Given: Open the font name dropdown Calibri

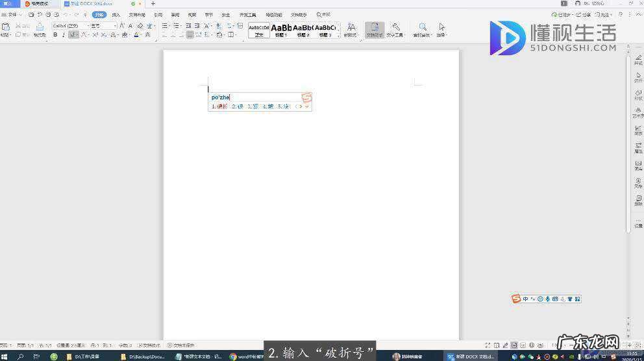Looking at the screenshot, I should 69,26.
